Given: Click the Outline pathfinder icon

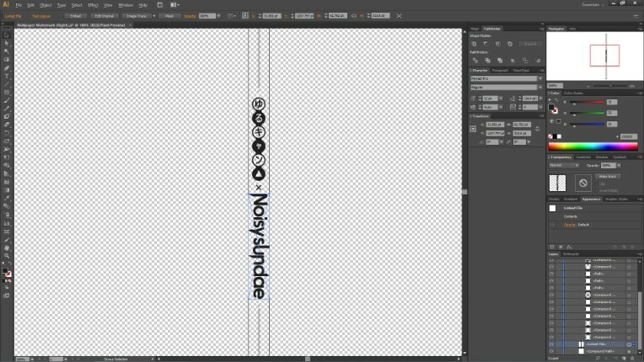Looking at the screenshot, I should [525, 61].
